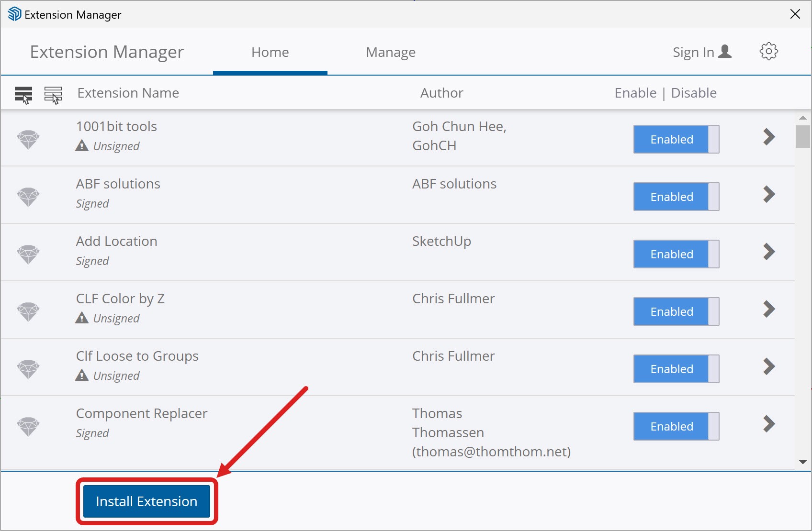Disable the 1001bit tools extension toggle
Screen dimensions: 812x531
[676, 139]
